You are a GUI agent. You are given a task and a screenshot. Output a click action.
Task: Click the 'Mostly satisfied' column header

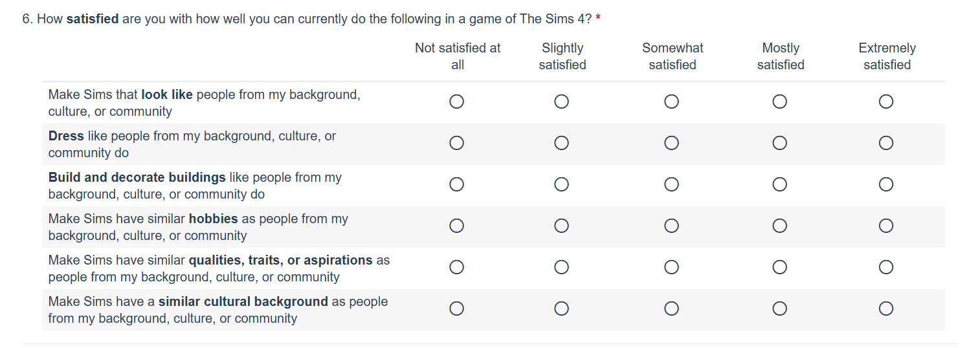click(x=781, y=56)
